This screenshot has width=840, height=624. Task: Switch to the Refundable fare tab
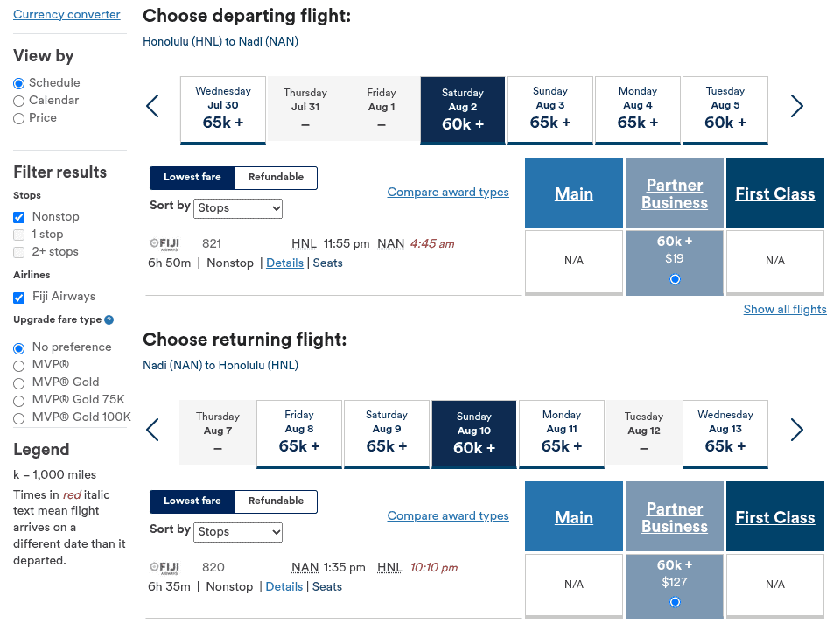point(276,177)
